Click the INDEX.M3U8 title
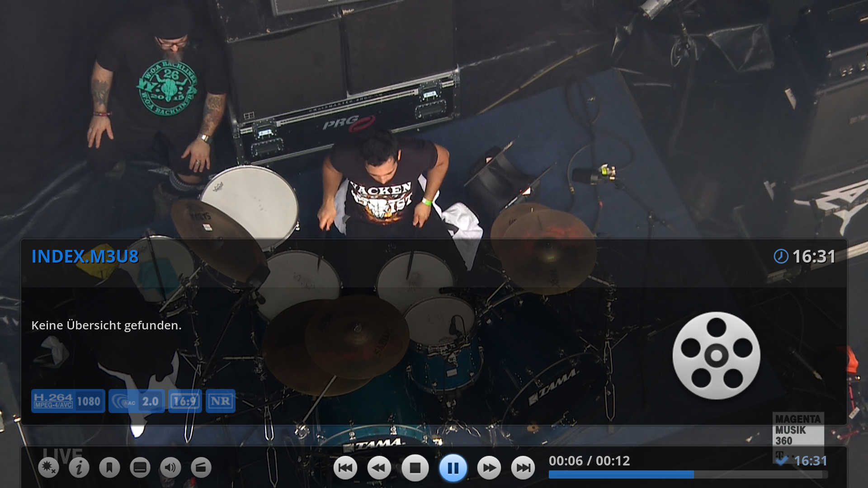Image resolution: width=868 pixels, height=488 pixels. 85,257
